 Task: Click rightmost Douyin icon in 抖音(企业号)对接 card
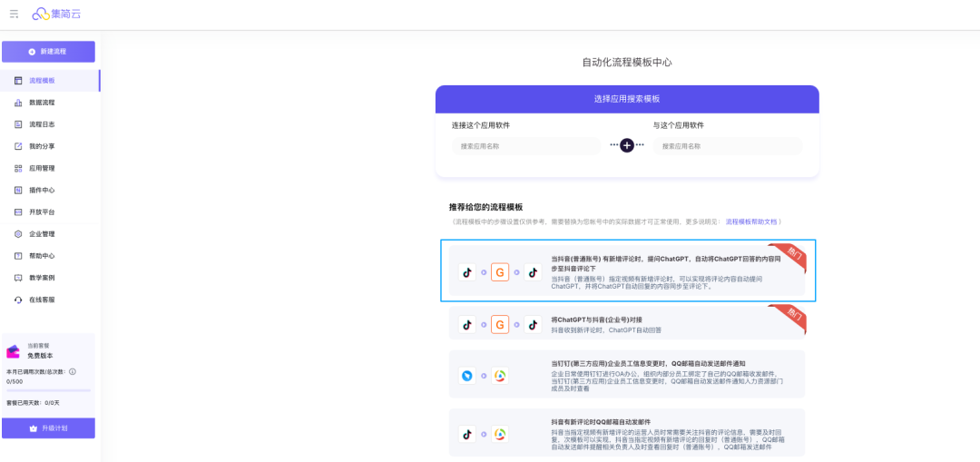(533, 324)
